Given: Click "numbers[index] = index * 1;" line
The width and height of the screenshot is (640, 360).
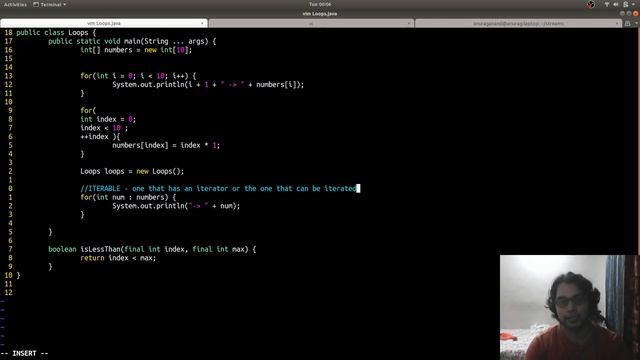Looking at the screenshot, I should click(166, 145).
